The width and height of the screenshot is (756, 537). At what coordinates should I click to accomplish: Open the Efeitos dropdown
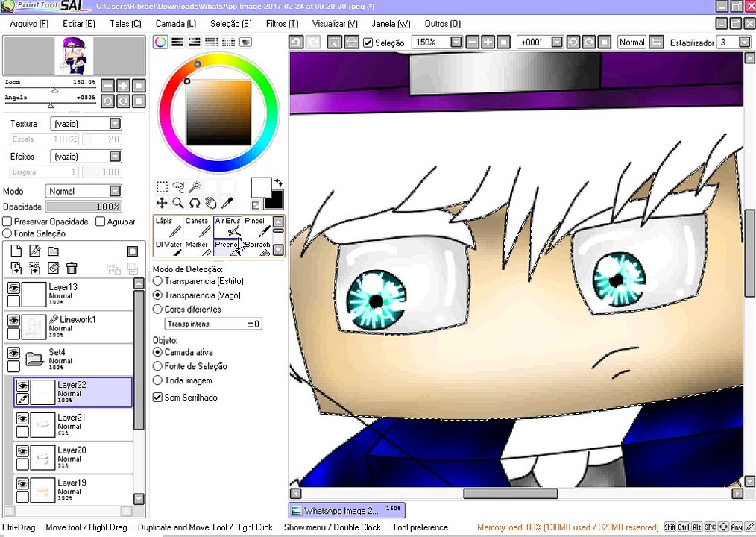pyautogui.click(x=115, y=157)
